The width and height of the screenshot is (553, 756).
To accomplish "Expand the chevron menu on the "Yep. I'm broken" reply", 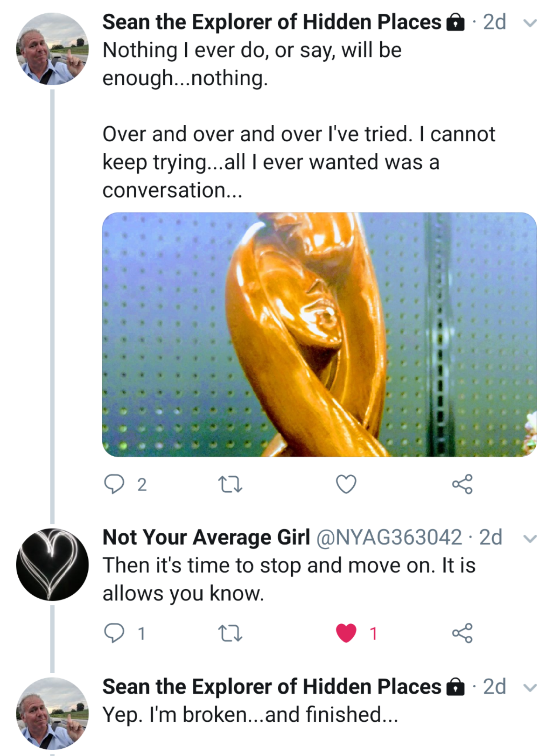I will click(530, 687).
